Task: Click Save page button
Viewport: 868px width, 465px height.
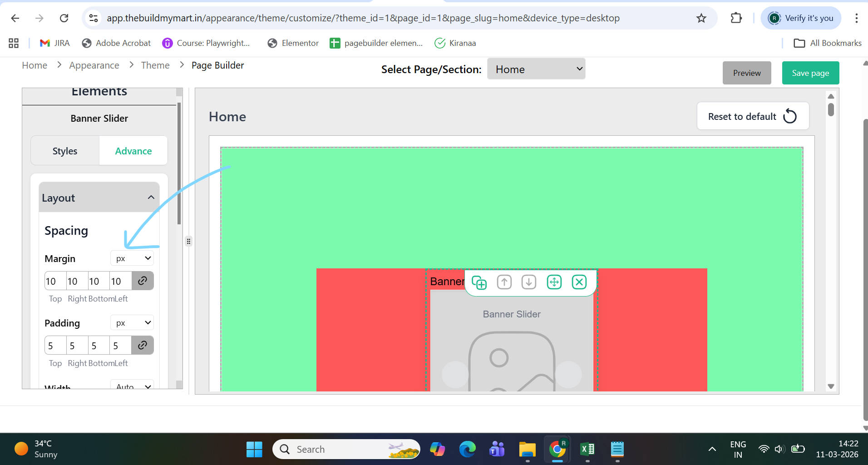Action: point(810,73)
